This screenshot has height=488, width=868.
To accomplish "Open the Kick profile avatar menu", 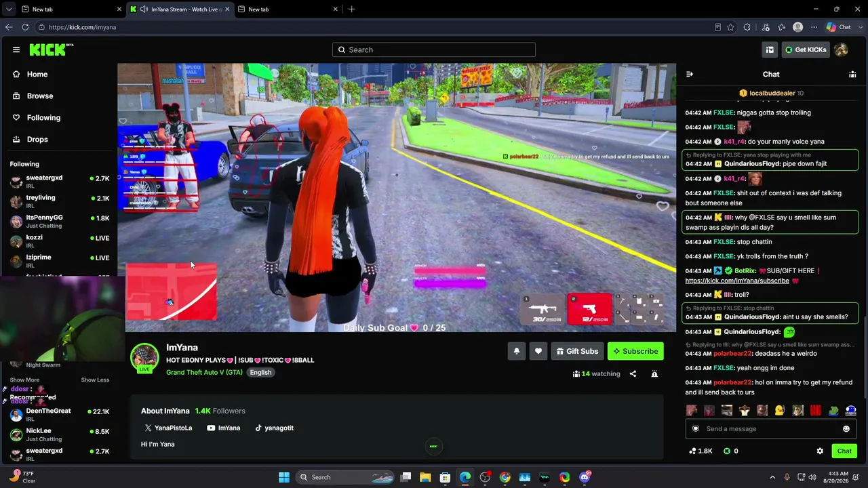I will [x=841, y=49].
